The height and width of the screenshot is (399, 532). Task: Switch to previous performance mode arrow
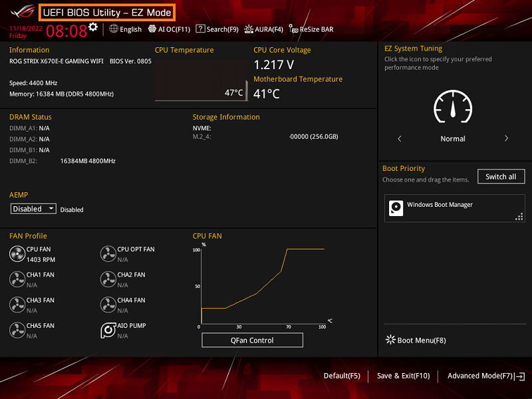click(x=400, y=138)
